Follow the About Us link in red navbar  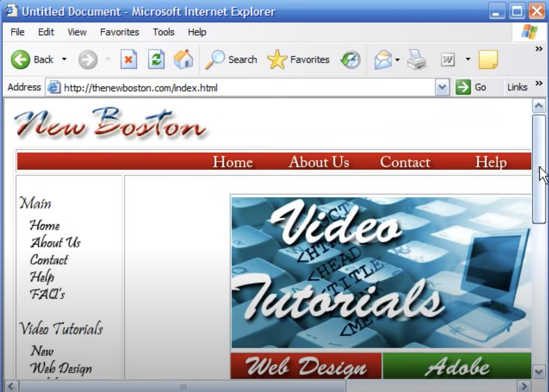(x=319, y=162)
